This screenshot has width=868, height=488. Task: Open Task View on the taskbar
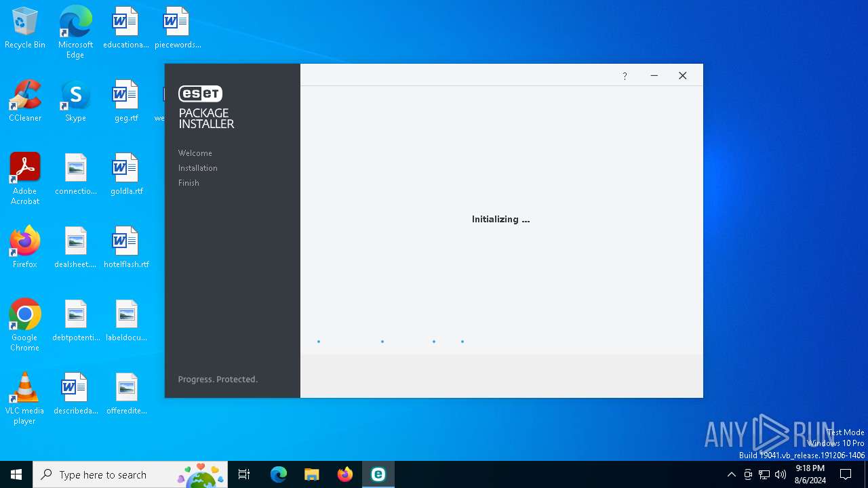point(244,474)
